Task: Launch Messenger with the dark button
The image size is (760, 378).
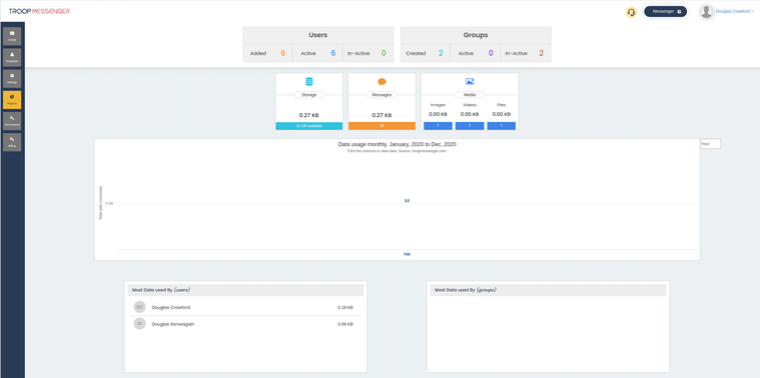Action: [x=665, y=12]
